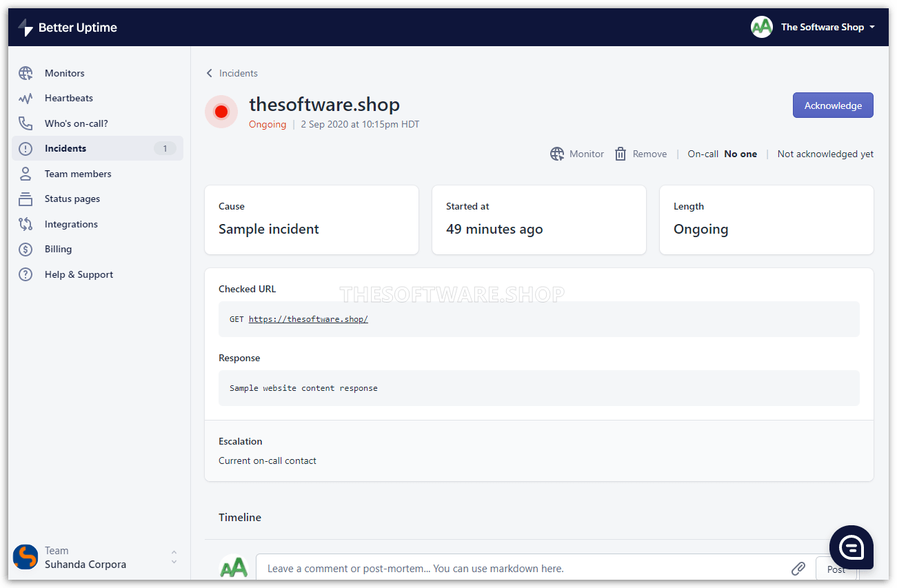The width and height of the screenshot is (897, 588).
Task: Click the phone icon for Who's on-call
Action: (26, 123)
